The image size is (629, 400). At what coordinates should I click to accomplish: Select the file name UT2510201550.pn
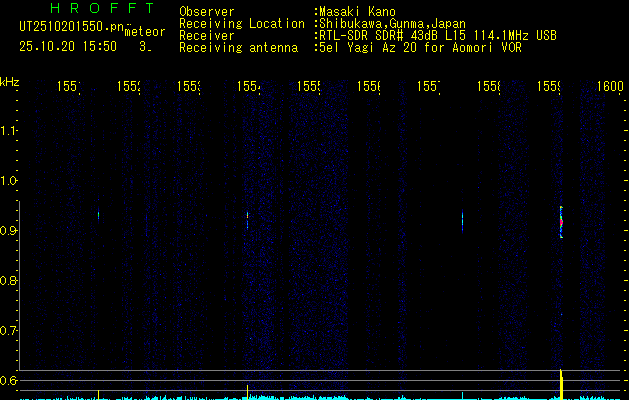point(72,27)
